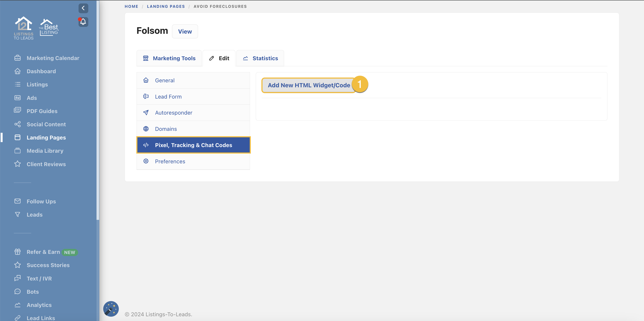Image resolution: width=644 pixels, height=321 pixels.
Task: Click the Listings to Leads logo
Action: coord(24,28)
